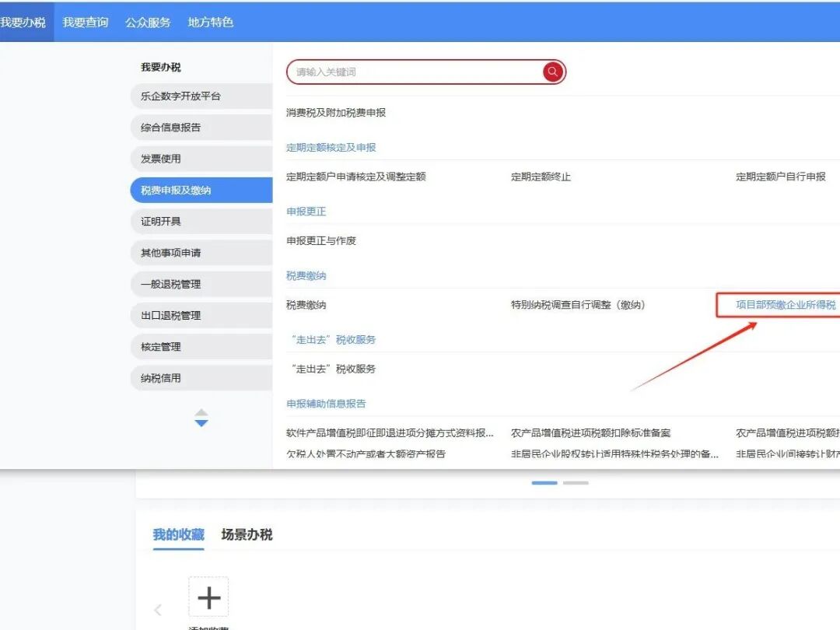The height and width of the screenshot is (630, 840).
Task: Select 其他事项申请 in sidebar
Action: [201, 253]
